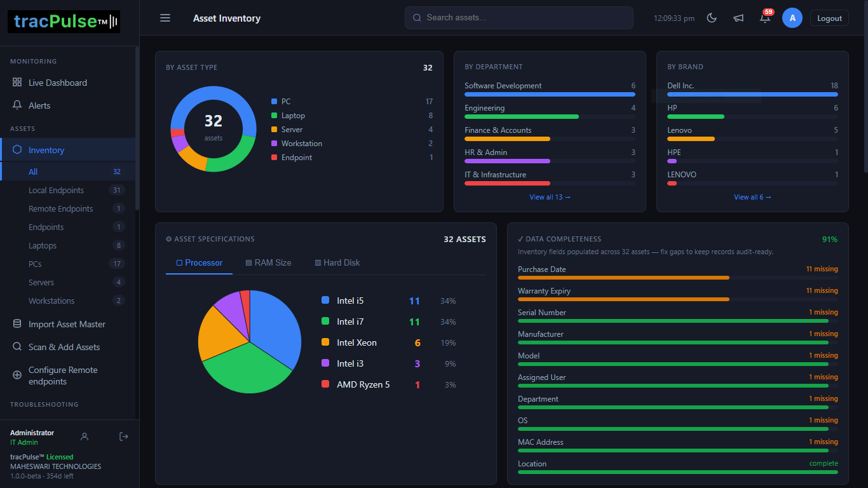
Task: Open Live Dashboard
Action: (67, 83)
